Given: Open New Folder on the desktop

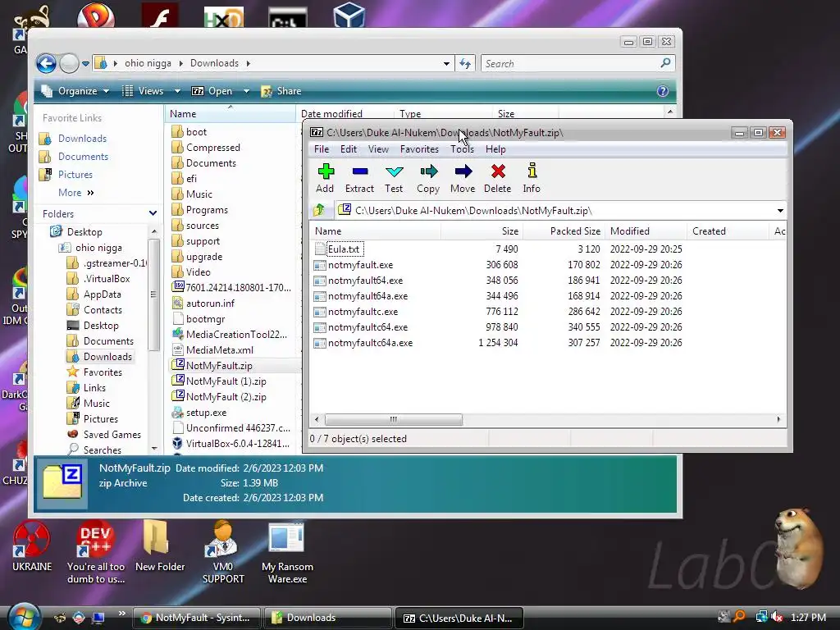Looking at the screenshot, I should (160, 546).
